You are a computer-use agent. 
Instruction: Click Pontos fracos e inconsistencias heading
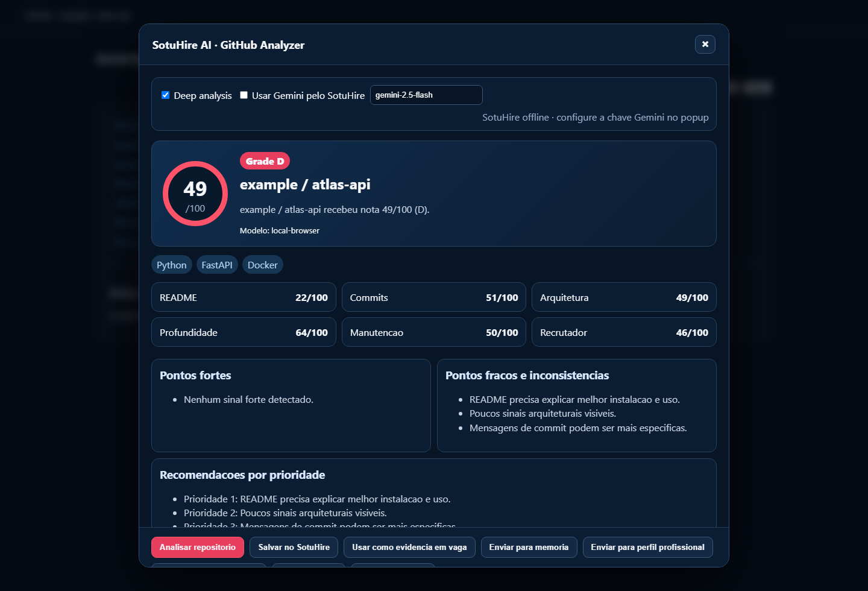click(527, 375)
